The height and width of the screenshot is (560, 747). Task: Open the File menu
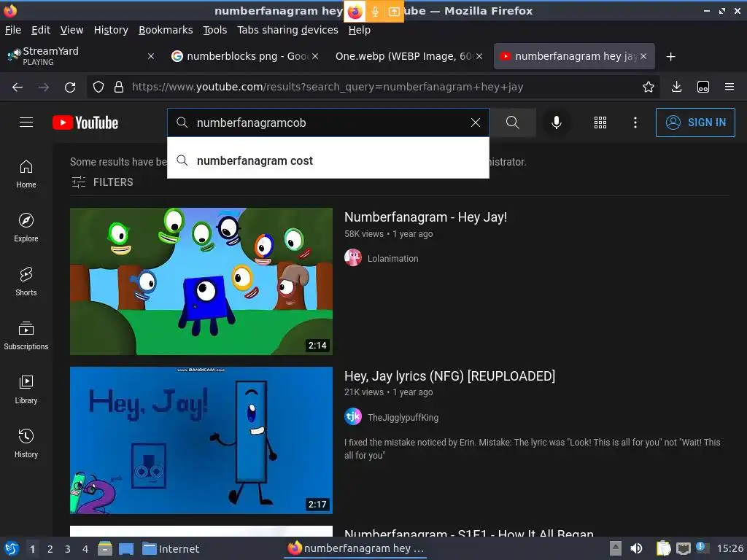coord(13,30)
